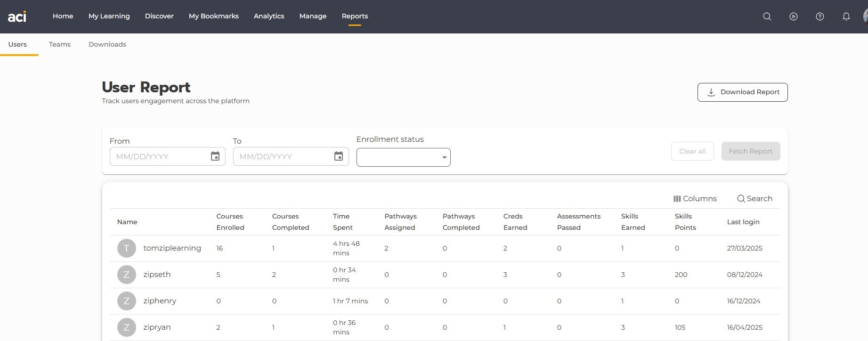
Task: Go to My Learning page
Action: pyautogui.click(x=109, y=16)
